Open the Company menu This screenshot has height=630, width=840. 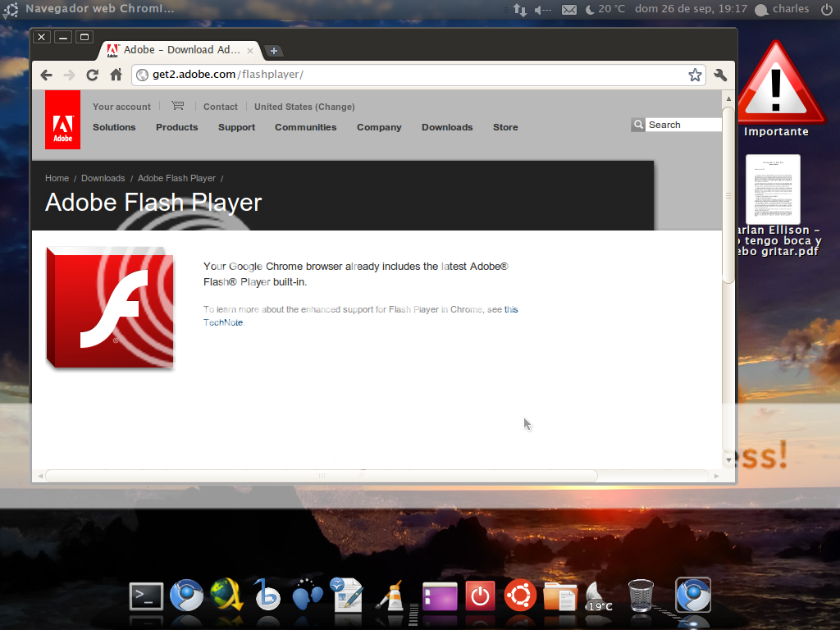[x=379, y=127]
